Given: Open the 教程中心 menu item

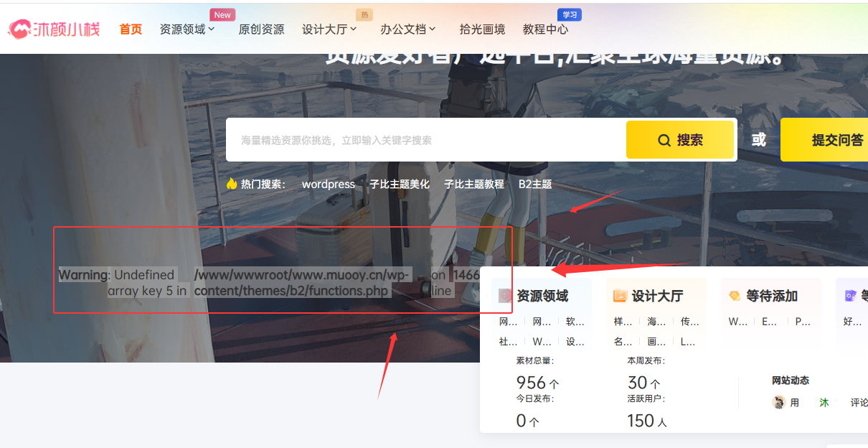Looking at the screenshot, I should pos(545,29).
